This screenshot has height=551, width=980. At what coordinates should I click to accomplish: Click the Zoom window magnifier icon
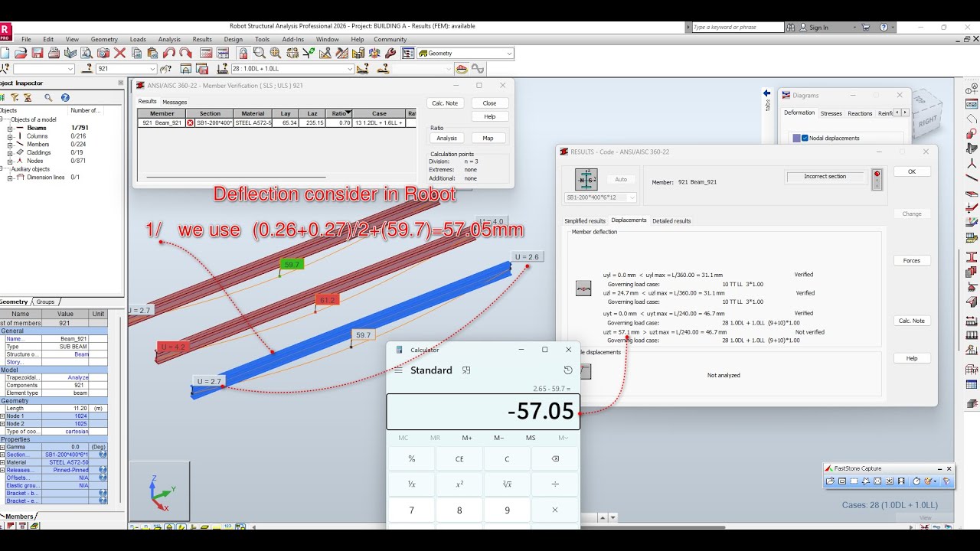pos(259,54)
